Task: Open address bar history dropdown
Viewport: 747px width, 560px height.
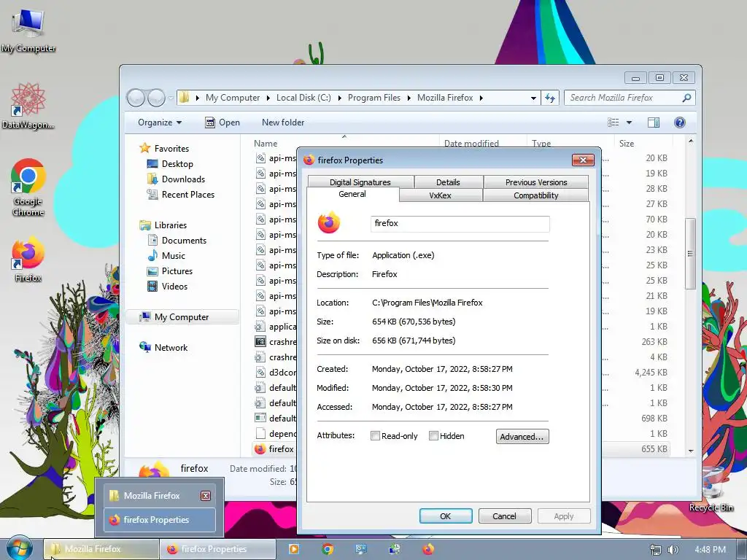Action: pyautogui.click(x=533, y=98)
